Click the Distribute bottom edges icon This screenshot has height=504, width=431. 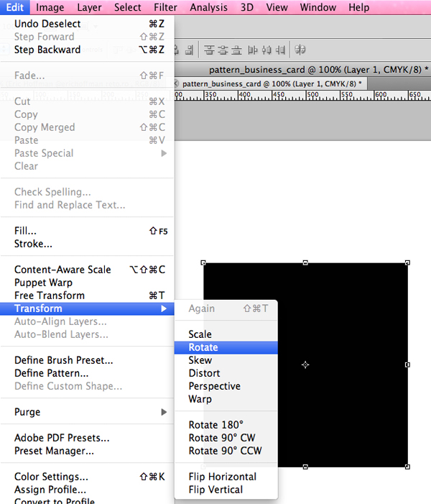point(237,50)
